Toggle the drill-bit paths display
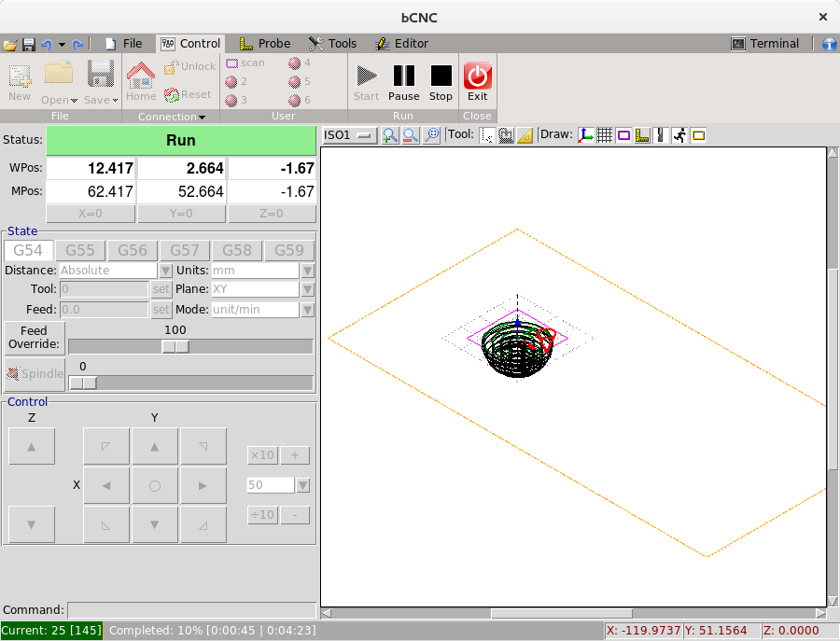Viewport: 840px width, 641px height. (x=661, y=135)
